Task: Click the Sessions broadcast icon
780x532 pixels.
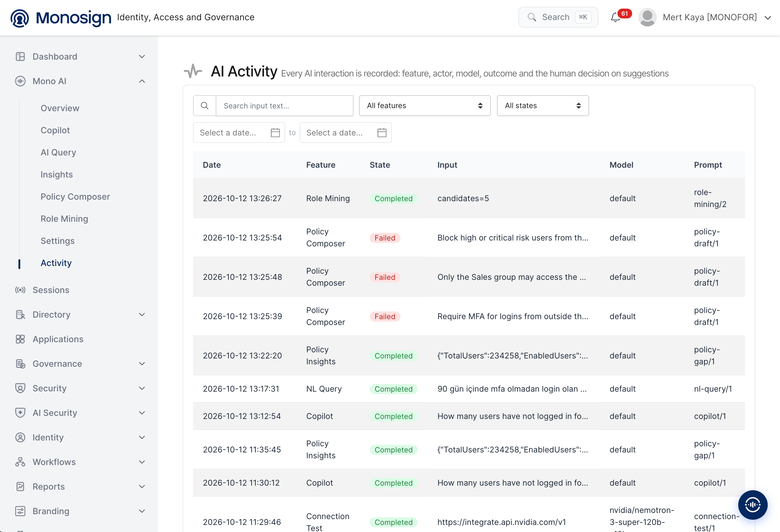Action: coord(20,290)
